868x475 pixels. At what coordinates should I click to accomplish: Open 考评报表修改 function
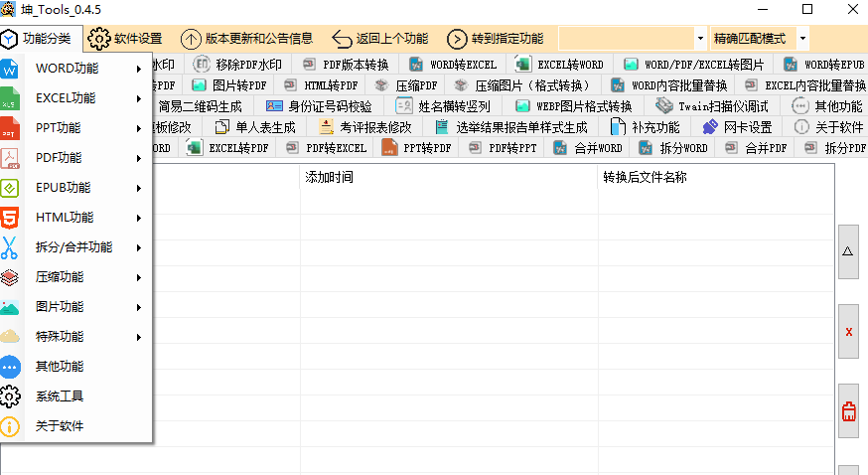point(365,127)
